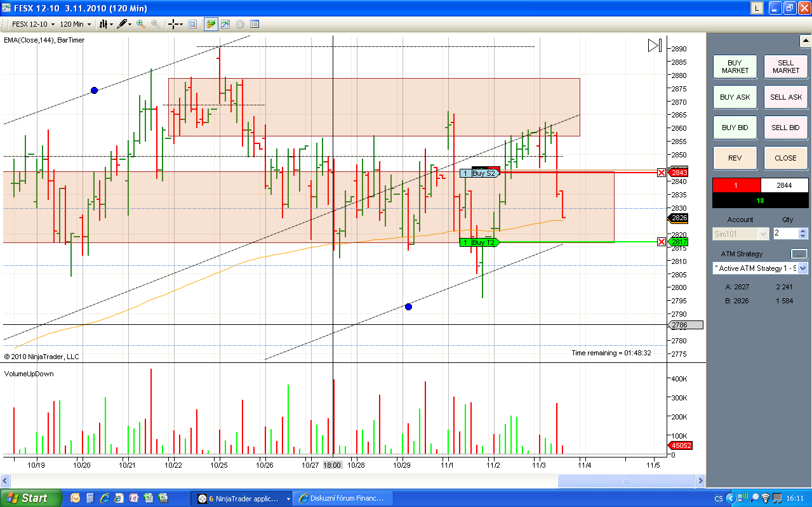Click the SELL BID button
Screen dimensions: 812x507
point(785,128)
